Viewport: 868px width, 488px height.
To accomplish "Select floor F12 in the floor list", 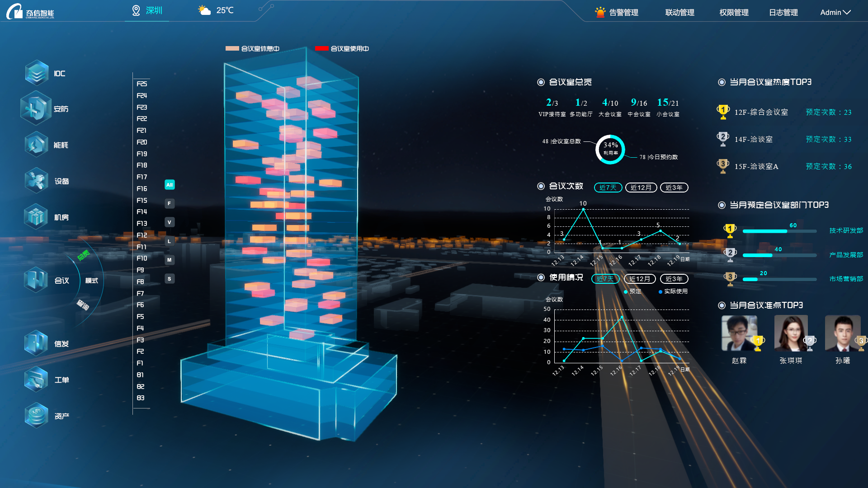I will tap(142, 235).
